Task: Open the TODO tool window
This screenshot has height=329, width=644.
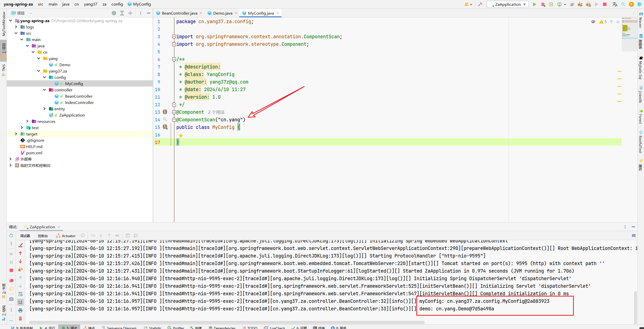Action: click(250, 327)
